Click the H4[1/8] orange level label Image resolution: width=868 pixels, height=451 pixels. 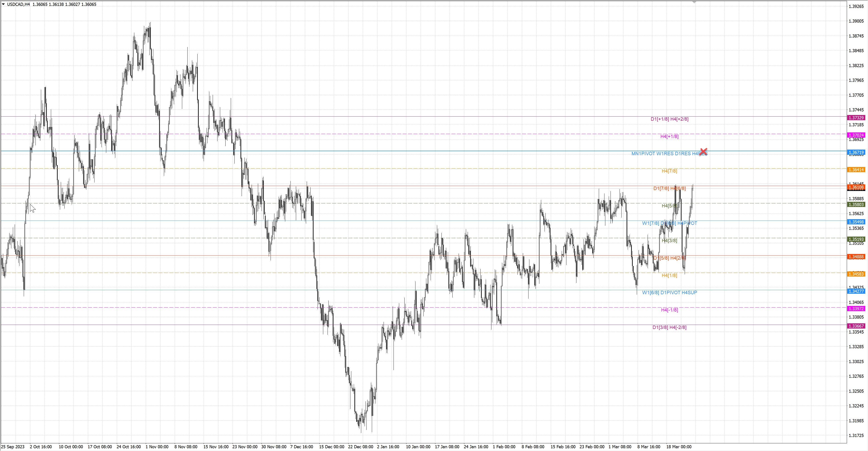669,275
